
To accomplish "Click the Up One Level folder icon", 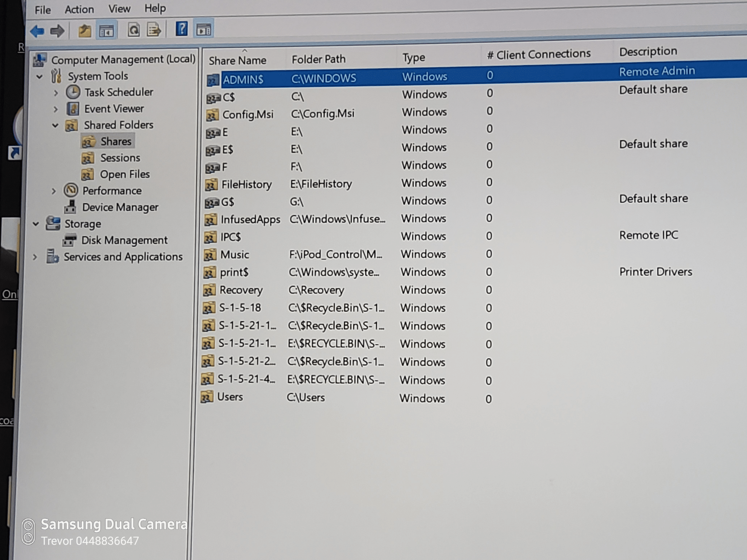I will 85,31.
